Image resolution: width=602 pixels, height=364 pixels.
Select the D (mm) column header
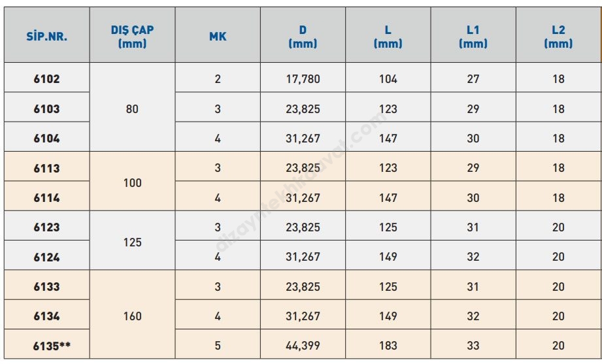click(303, 37)
